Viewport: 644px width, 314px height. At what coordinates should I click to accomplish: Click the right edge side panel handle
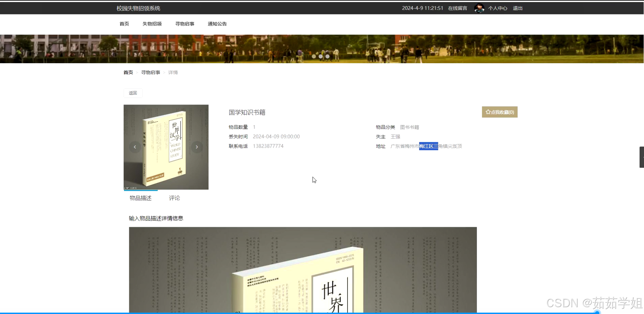642,157
